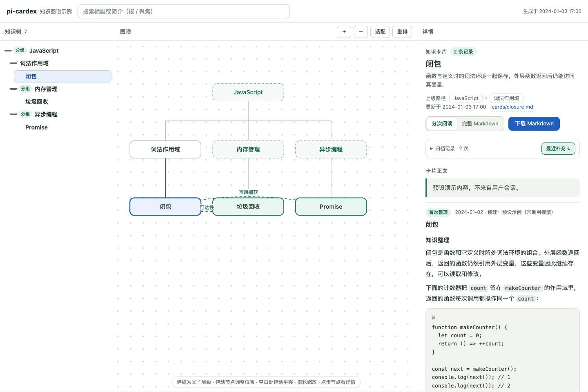The height and width of the screenshot is (392, 588).
Task: Collapse the 词法作用域 branch toggle in the tree
Action: (13, 63)
